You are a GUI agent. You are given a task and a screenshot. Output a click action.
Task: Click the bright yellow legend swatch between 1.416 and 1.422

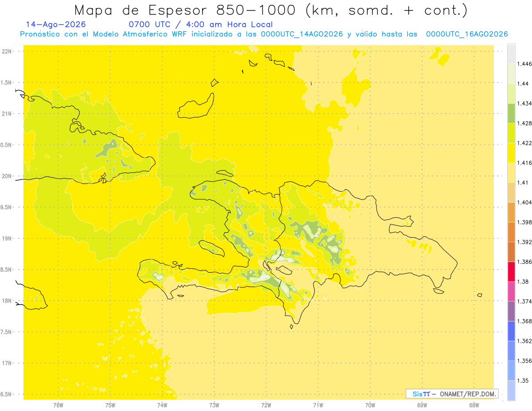(x=511, y=153)
